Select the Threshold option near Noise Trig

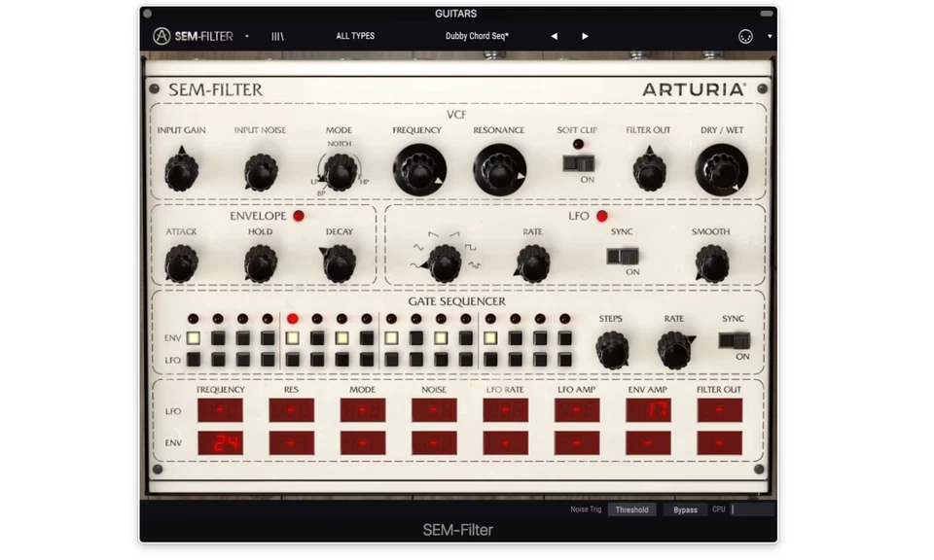pos(631,508)
